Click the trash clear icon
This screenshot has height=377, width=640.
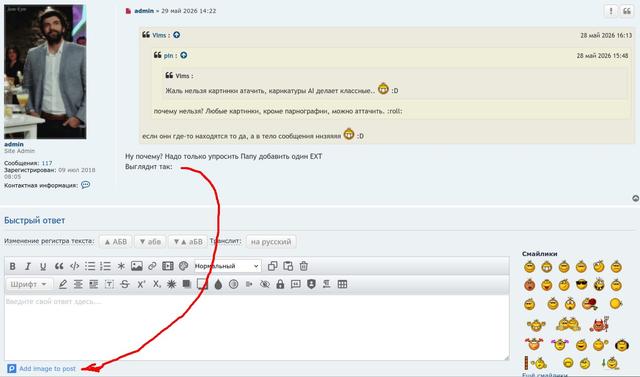pos(304,266)
